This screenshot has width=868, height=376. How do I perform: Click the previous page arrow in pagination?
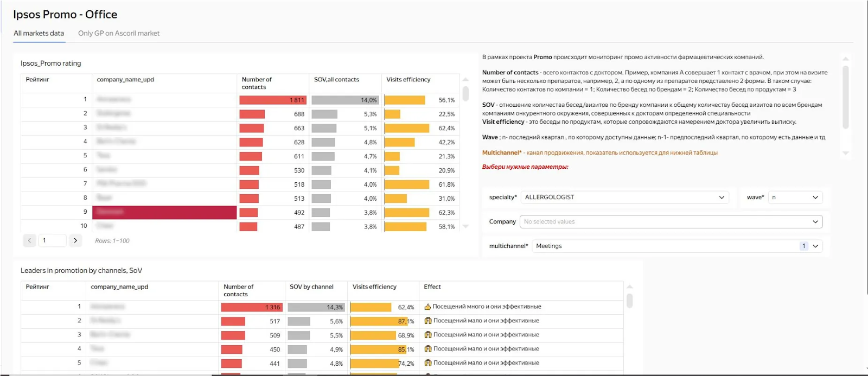pos(30,240)
